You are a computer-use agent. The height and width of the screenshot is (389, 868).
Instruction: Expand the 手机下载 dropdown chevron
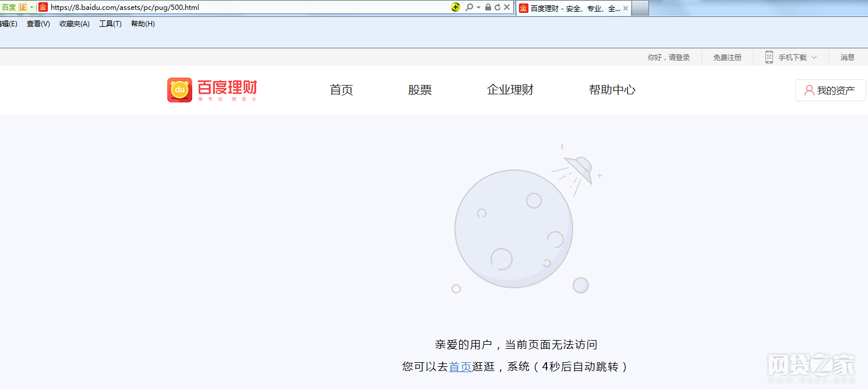(814, 58)
